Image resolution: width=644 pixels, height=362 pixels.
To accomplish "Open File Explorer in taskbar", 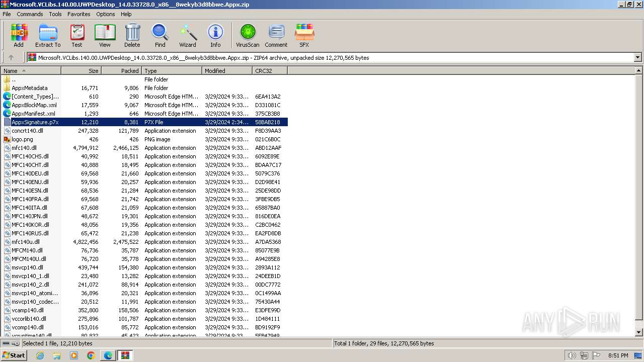I will point(57,355).
